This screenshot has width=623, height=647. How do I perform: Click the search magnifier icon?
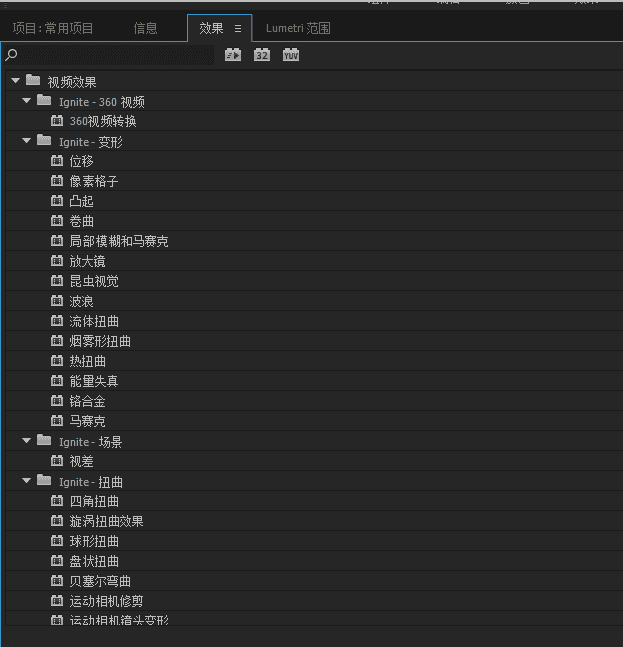click(x=11, y=54)
